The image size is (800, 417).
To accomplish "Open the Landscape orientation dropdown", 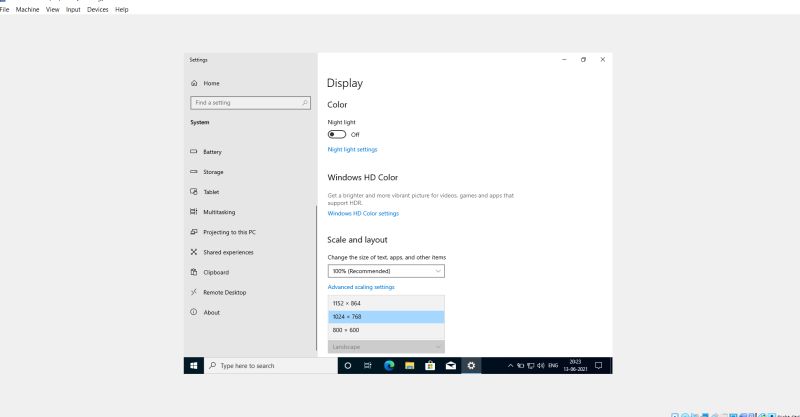I will [x=386, y=347].
